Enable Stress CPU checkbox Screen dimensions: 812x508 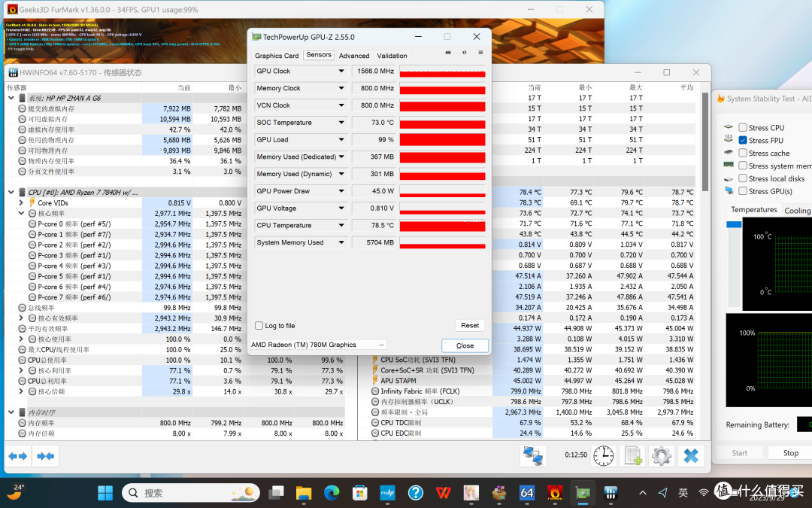(x=743, y=127)
